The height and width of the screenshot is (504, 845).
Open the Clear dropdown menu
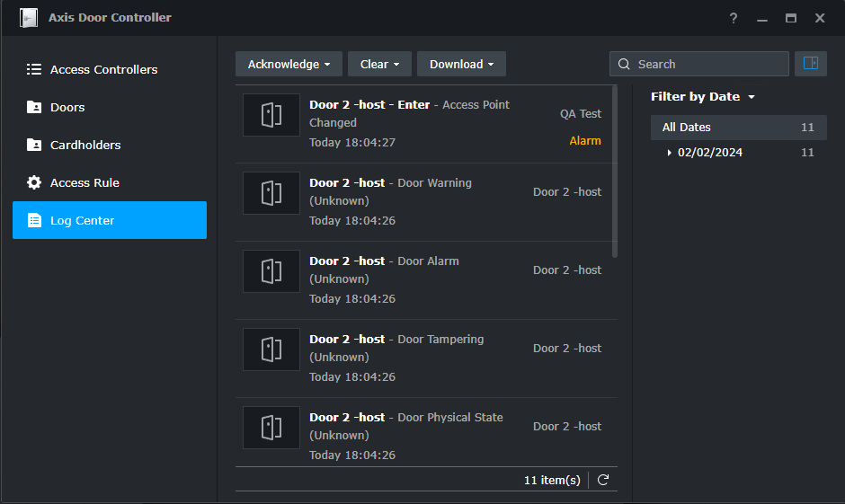pos(379,64)
